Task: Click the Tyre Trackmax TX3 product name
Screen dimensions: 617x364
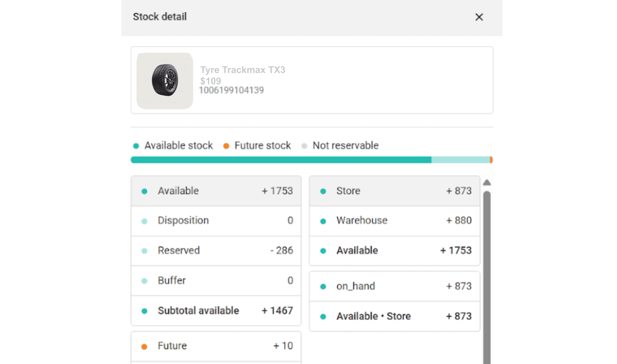Action: pos(243,70)
